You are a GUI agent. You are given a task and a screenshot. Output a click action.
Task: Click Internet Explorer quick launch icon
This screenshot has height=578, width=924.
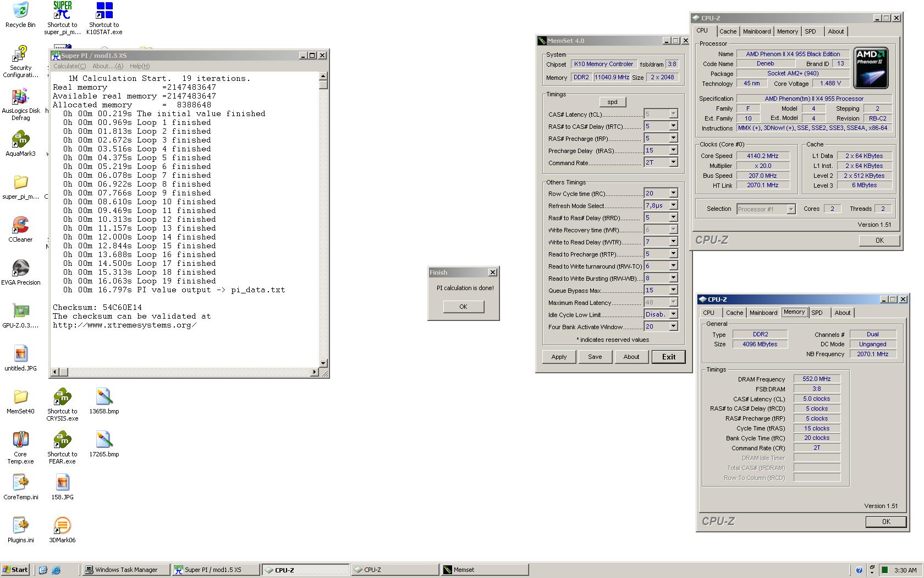[x=56, y=570]
